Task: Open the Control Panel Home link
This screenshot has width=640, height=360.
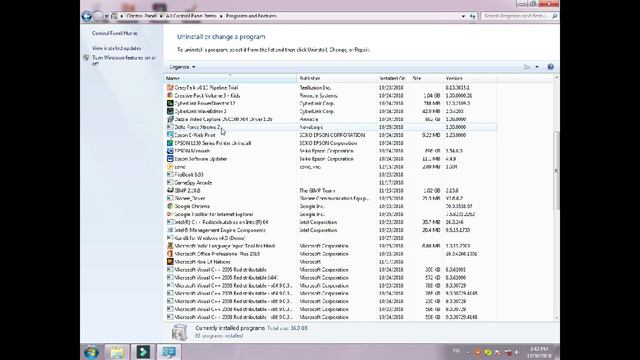Action: (x=115, y=33)
